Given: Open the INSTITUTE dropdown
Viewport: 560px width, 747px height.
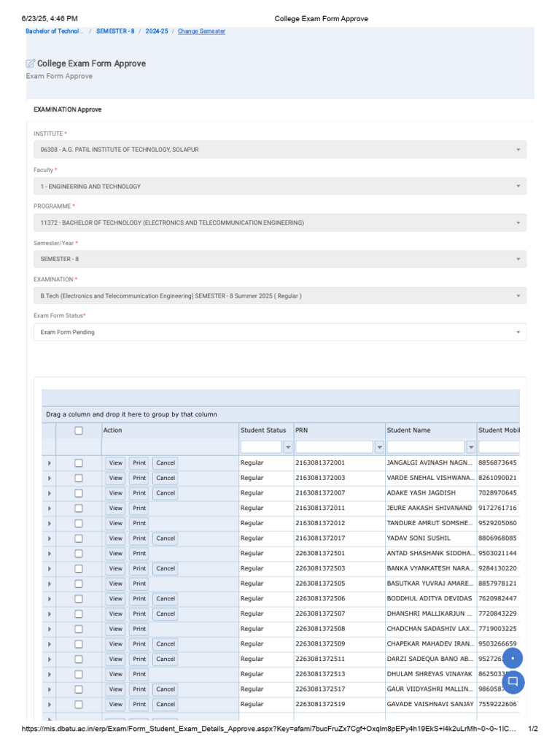Looking at the screenshot, I should tap(280, 150).
